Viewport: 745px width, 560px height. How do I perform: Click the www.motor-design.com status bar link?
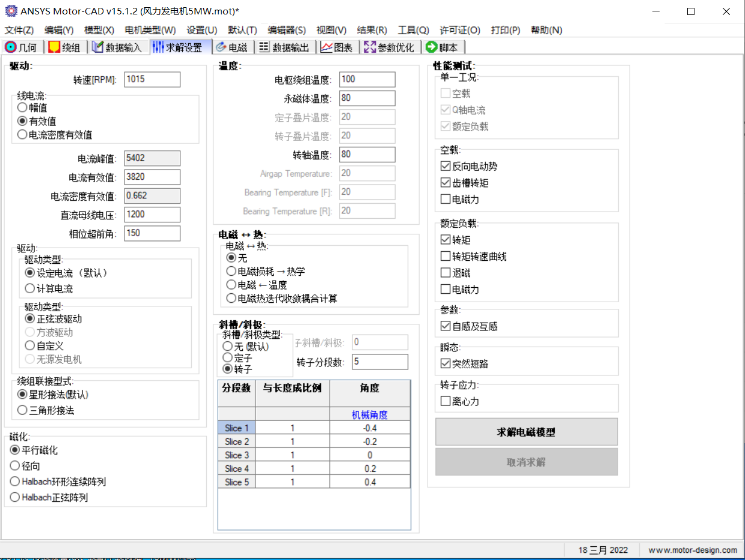693,550
